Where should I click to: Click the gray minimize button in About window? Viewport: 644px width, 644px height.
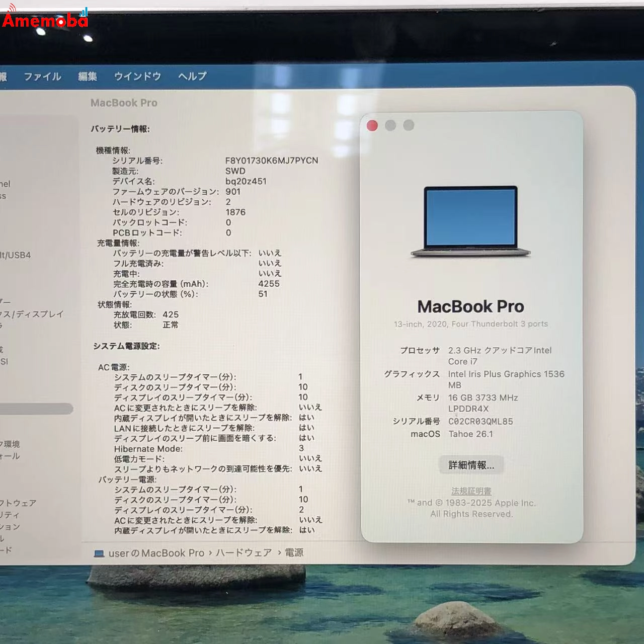point(390,125)
